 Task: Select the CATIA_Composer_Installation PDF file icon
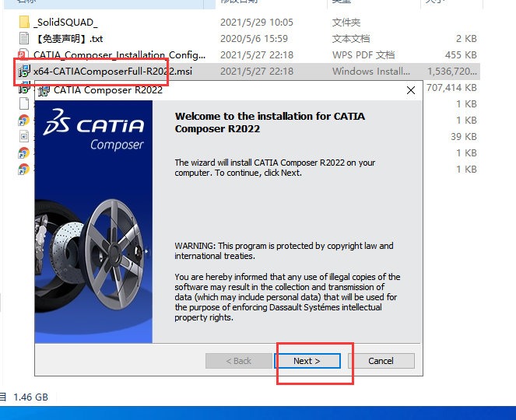click(23, 54)
